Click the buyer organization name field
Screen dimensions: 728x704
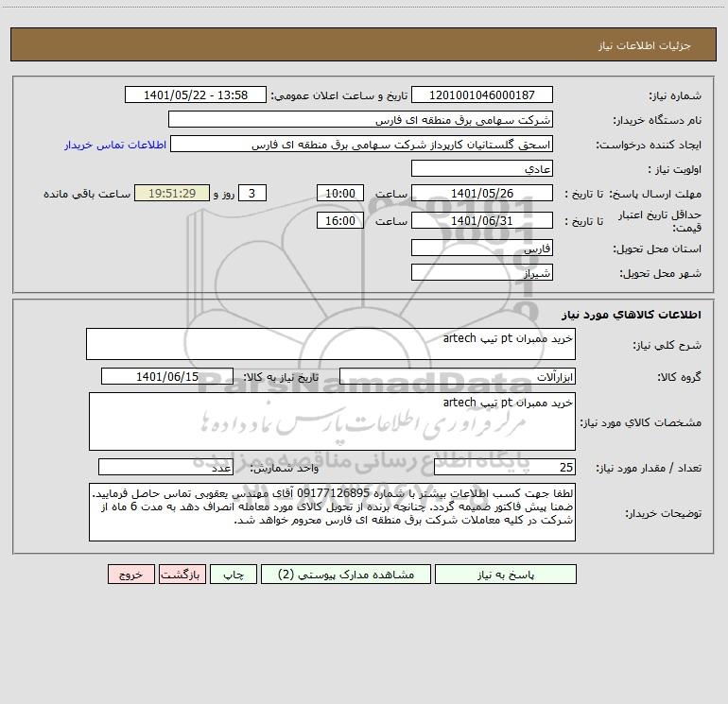pyautogui.click(x=360, y=119)
